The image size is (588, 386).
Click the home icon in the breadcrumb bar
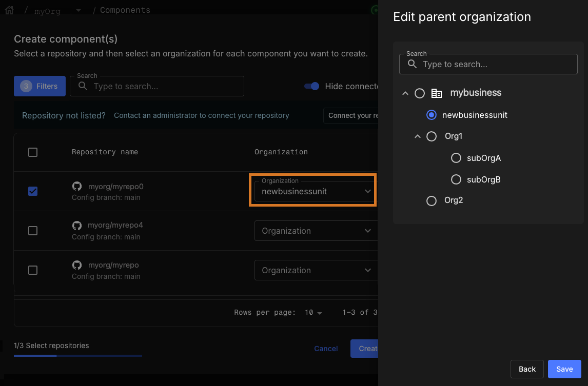[9, 9]
